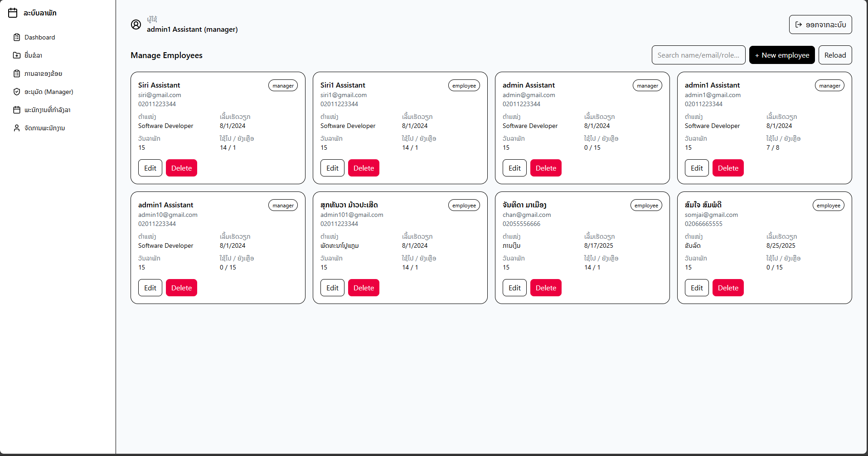Click the logout button ອອກຈາກລະບົບ

click(x=820, y=25)
